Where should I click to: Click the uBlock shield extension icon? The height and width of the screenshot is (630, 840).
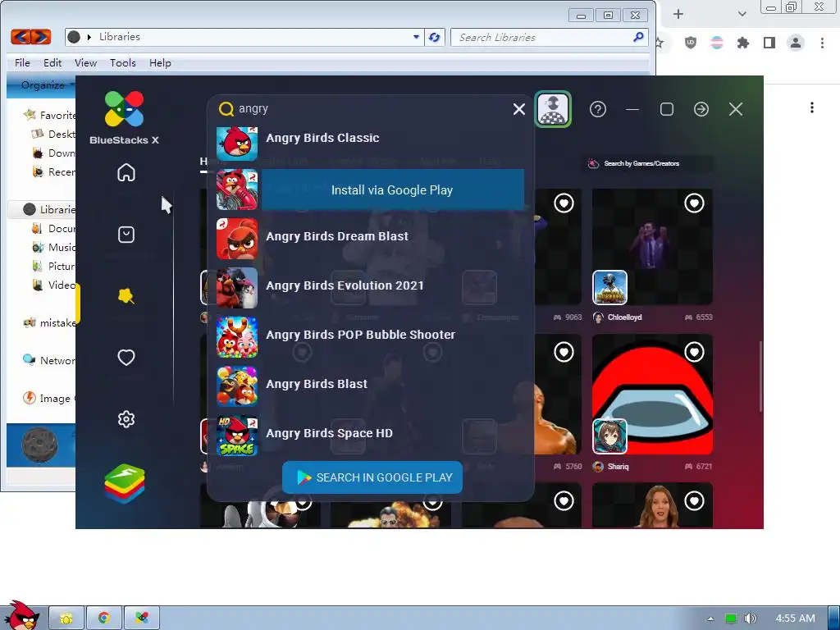pyautogui.click(x=691, y=43)
